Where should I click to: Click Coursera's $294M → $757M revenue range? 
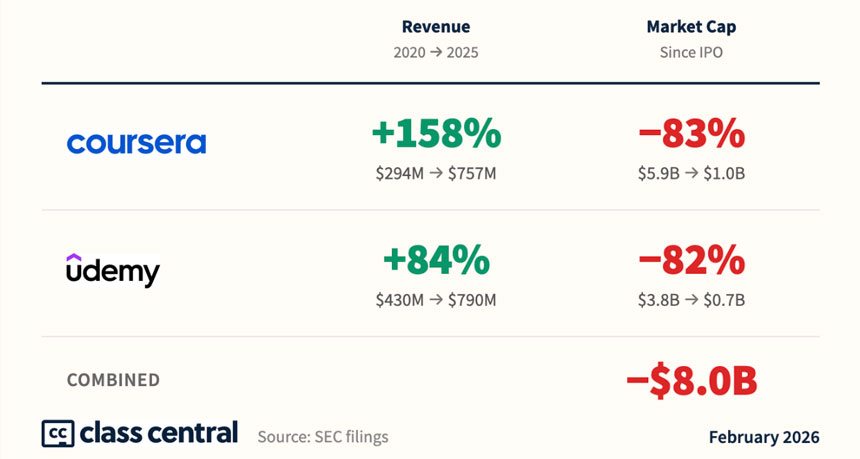click(x=436, y=173)
